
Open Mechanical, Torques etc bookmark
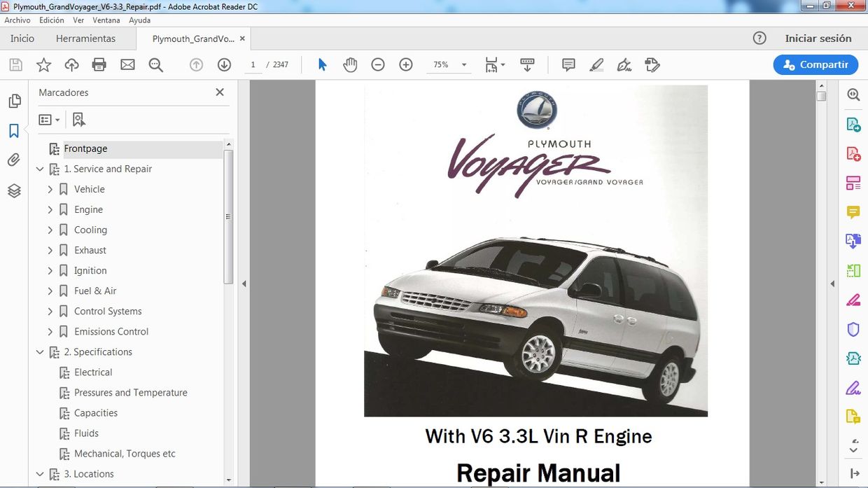click(x=125, y=454)
